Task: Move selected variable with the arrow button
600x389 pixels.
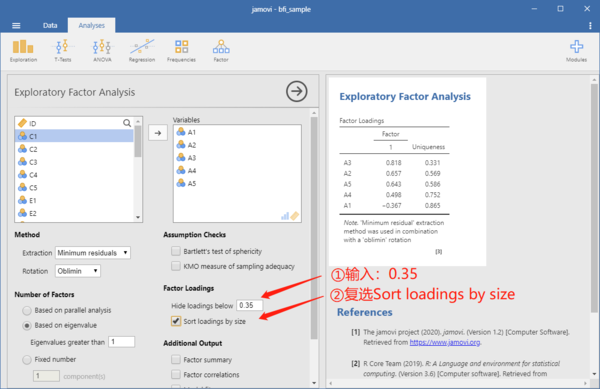Action: tap(158, 133)
